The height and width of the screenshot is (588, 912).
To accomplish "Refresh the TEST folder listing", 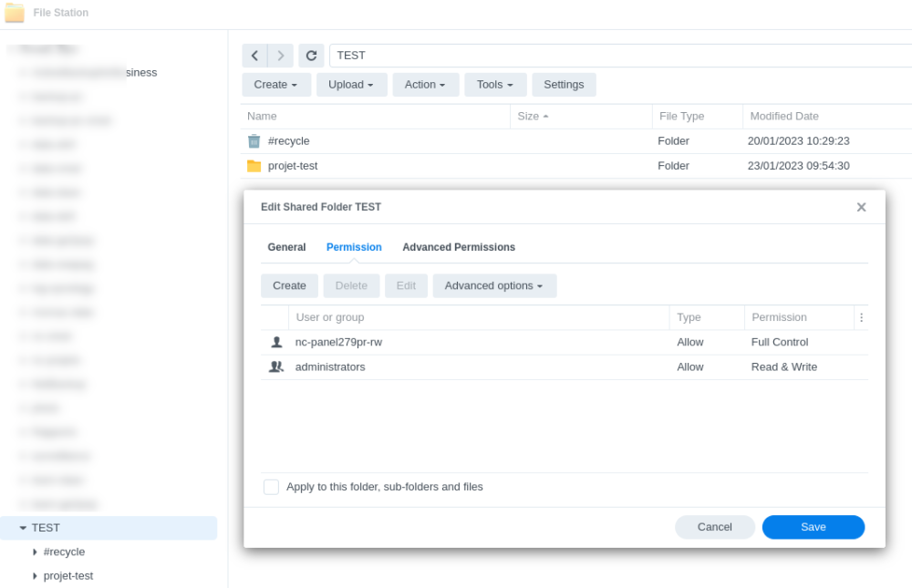I will (311, 56).
